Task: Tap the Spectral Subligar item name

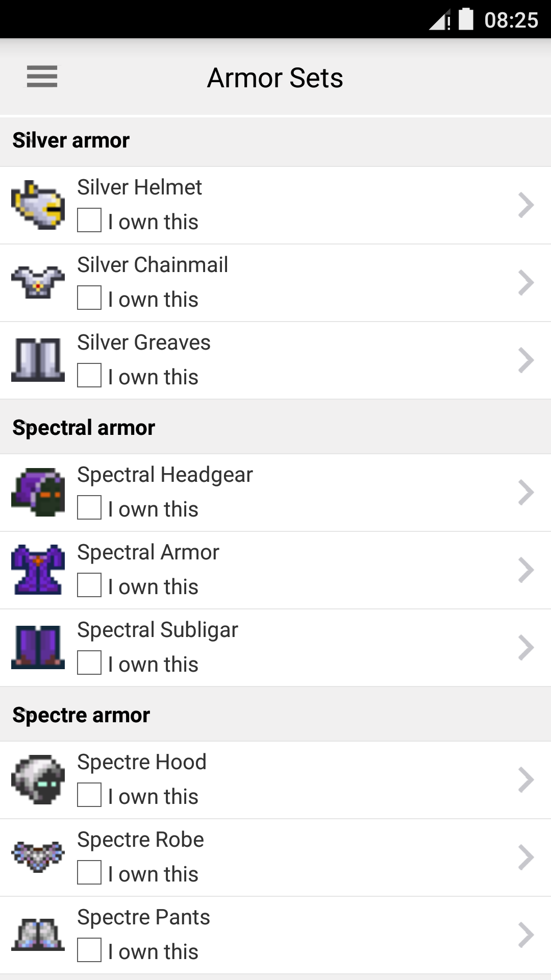Action: (x=157, y=629)
